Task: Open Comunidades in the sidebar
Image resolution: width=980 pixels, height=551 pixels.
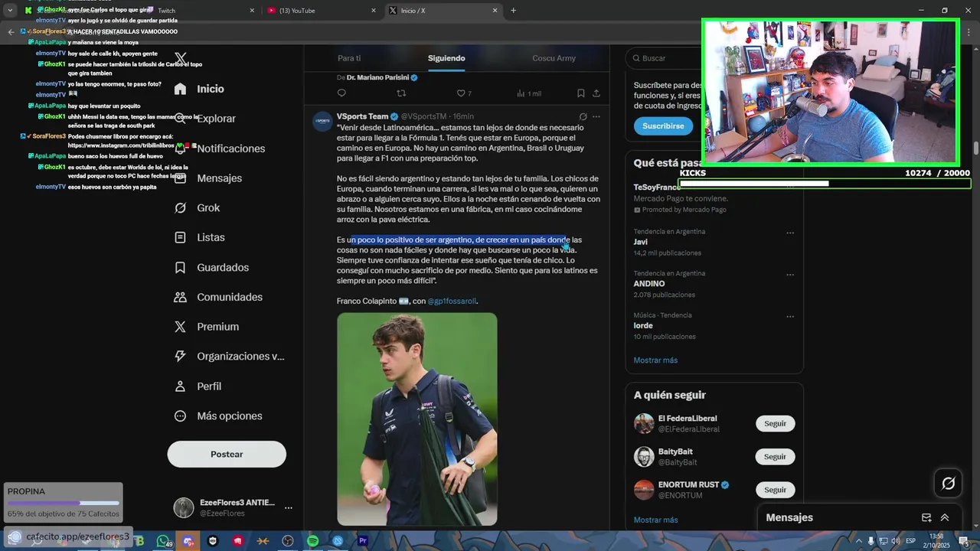Action: tap(218, 297)
